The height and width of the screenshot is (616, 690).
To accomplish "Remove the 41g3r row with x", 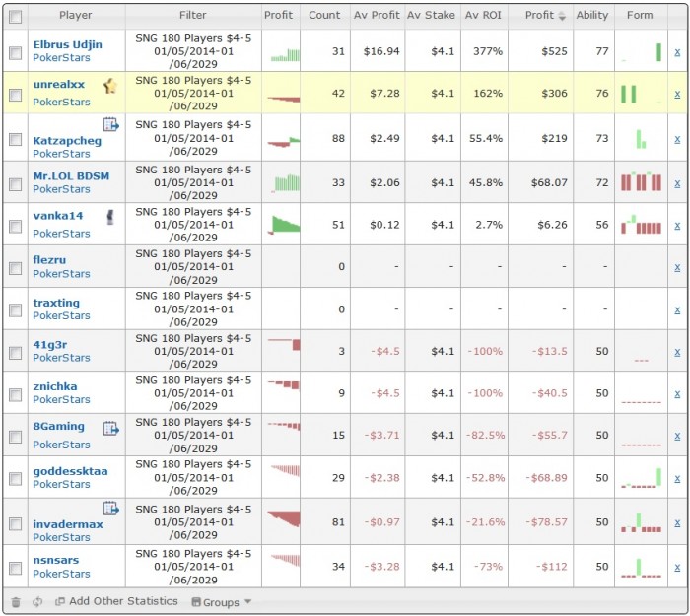I will click(x=677, y=352).
